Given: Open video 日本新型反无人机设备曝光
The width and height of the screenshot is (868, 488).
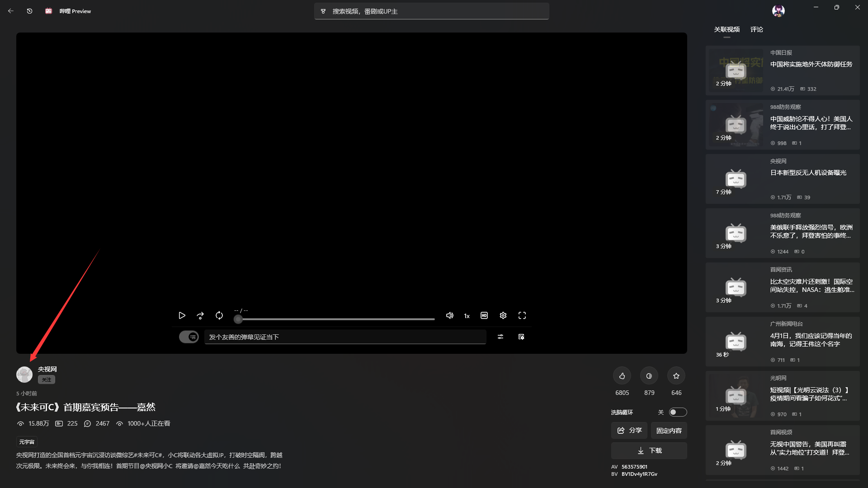Looking at the screenshot, I should 783,179.
